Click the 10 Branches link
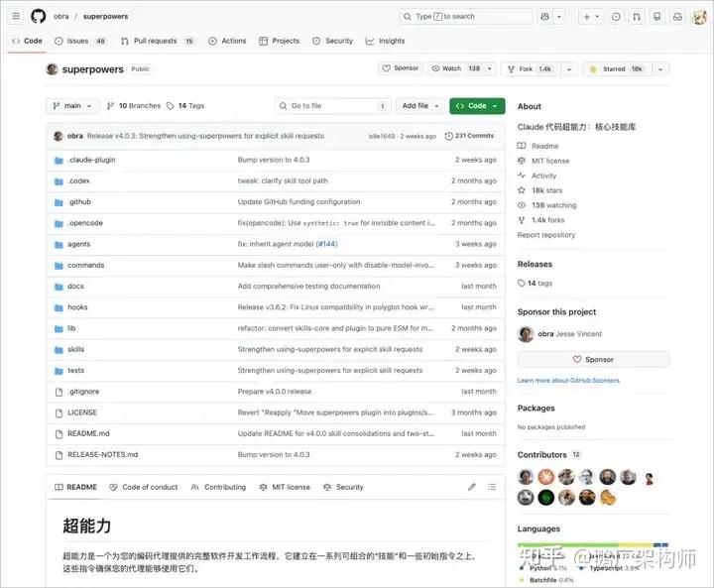714x588 pixels. tap(134, 106)
